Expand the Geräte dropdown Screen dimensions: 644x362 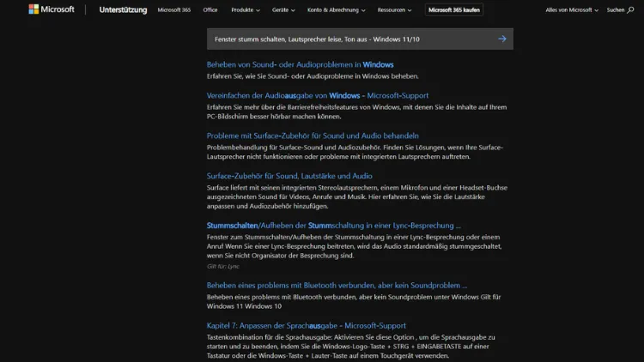point(283,9)
